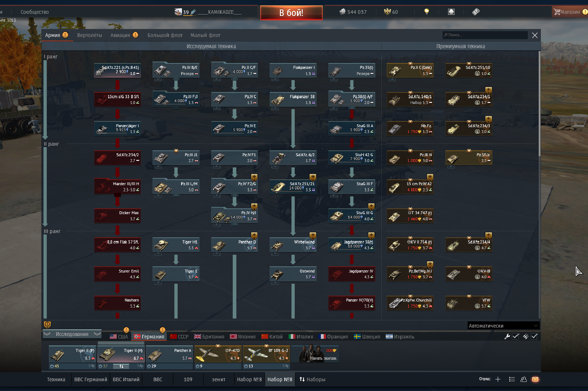
Task: Select the premium Pz.Kpfw. Churchill card
Action: pyautogui.click(x=410, y=303)
